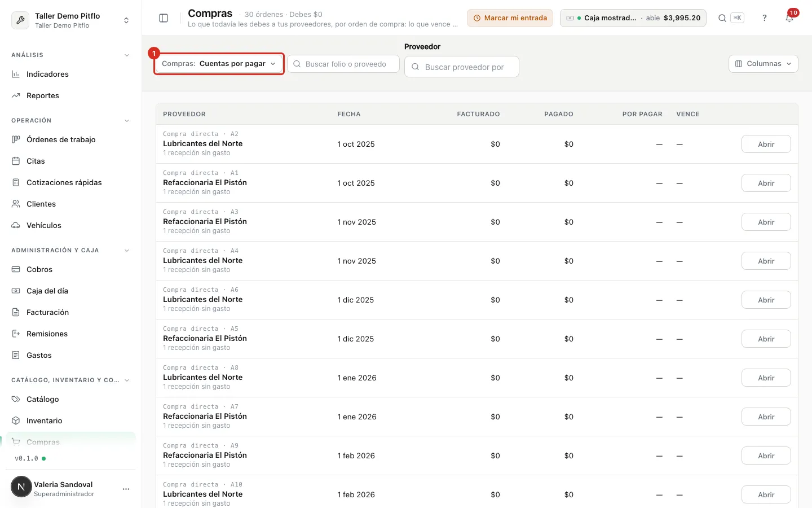
Task: Click Marcar mi entrada button
Action: coord(510,18)
